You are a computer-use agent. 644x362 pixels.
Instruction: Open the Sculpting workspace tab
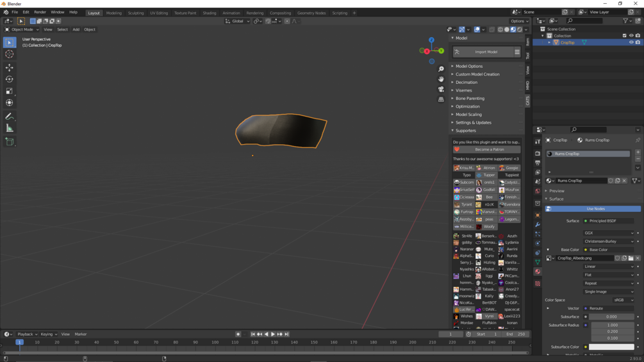(x=136, y=13)
